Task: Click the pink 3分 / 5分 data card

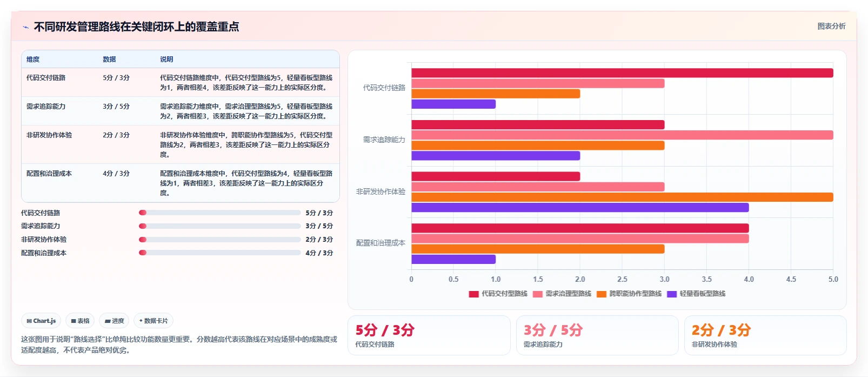Action: (597, 335)
